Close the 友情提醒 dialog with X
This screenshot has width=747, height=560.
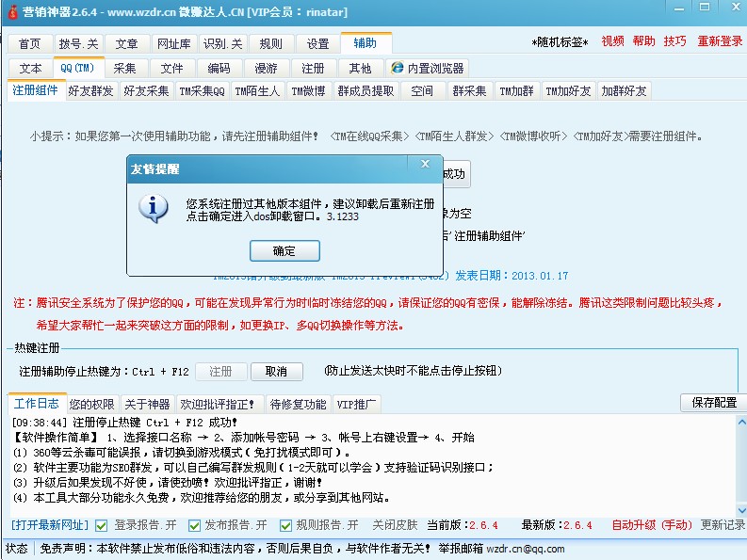pyautogui.click(x=425, y=164)
